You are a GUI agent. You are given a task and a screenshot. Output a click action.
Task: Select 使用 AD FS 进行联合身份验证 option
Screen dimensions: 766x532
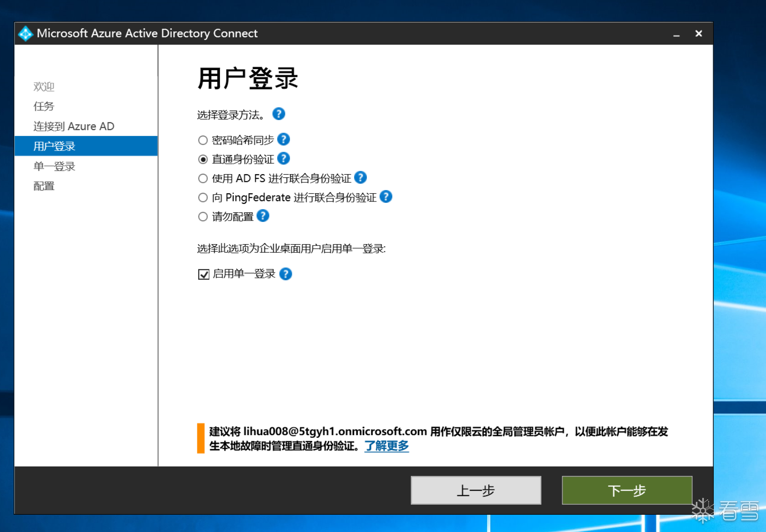pyautogui.click(x=203, y=178)
